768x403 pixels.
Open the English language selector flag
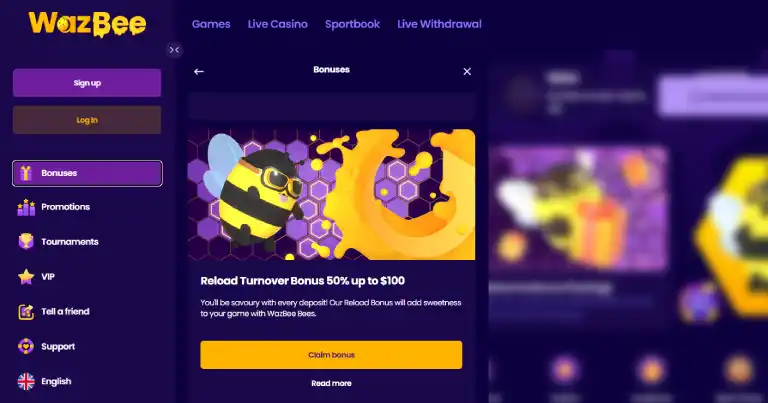pos(26,381)
